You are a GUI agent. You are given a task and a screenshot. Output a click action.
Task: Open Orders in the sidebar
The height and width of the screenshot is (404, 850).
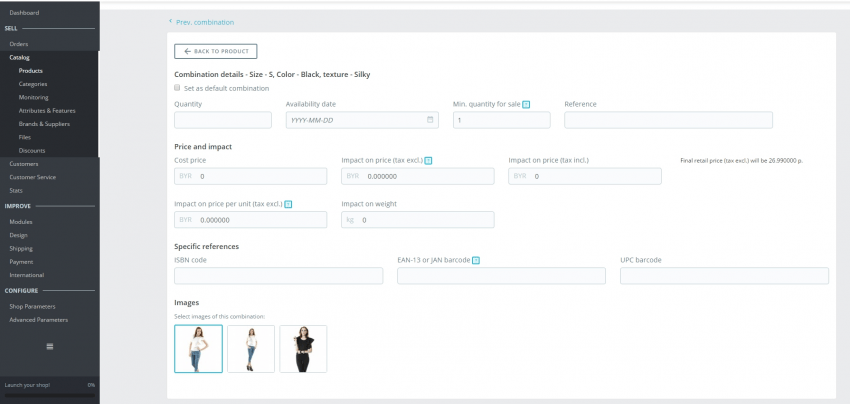click(x=18, y=44)
